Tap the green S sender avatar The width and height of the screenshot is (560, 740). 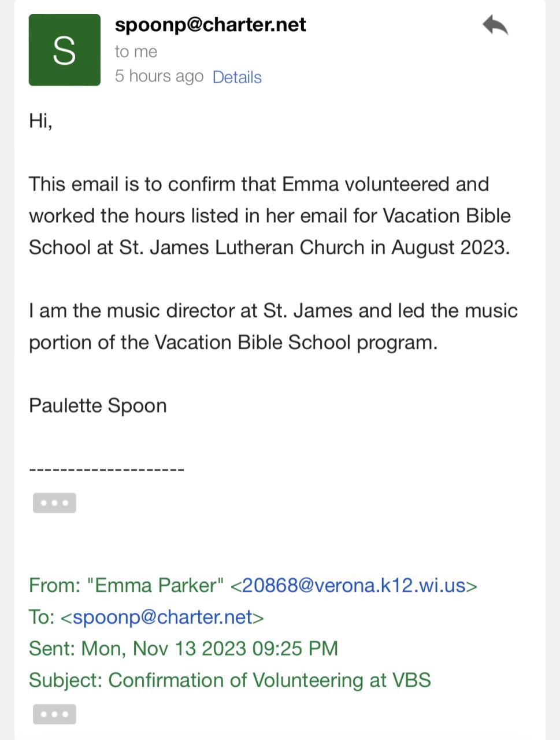[64, 50]
